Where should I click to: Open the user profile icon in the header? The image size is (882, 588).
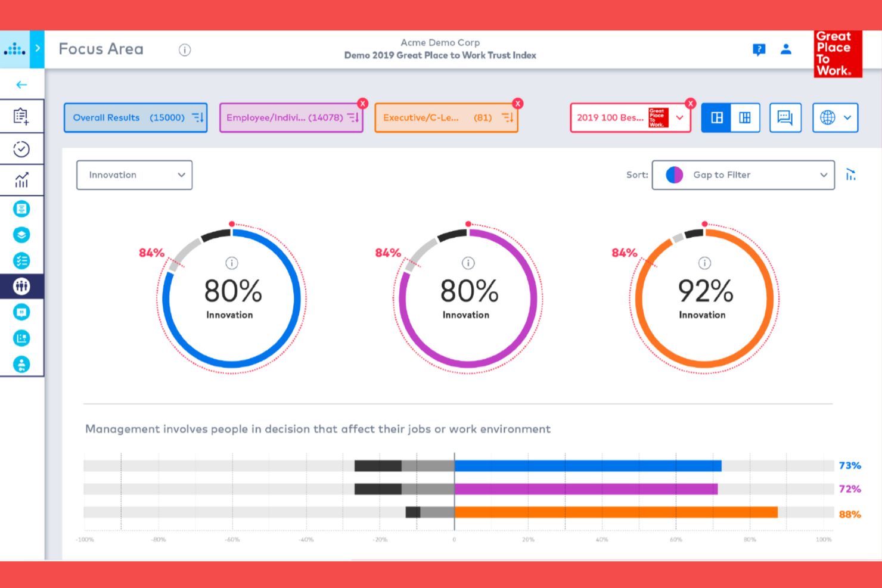(x=786, y=49)
